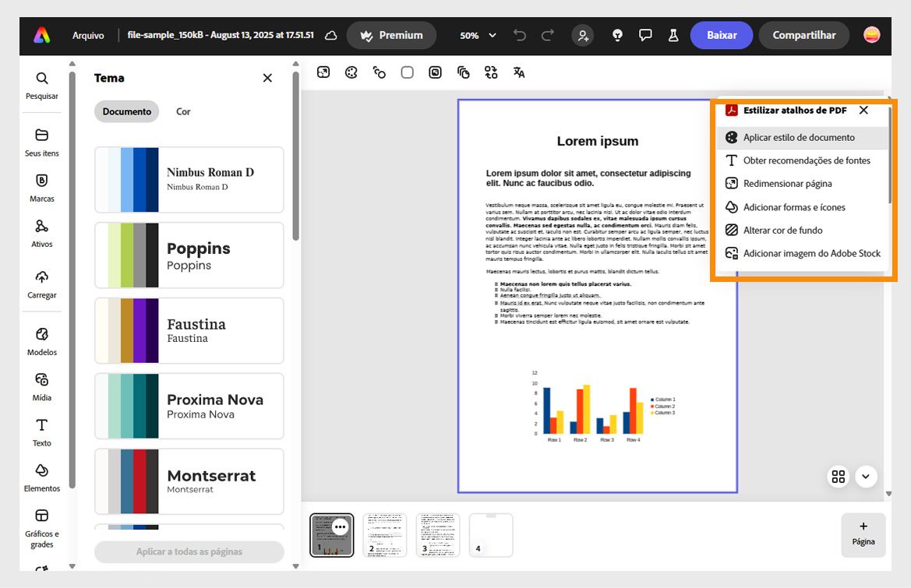
Task: Collapse the panel with the chevron near the canvas
Action: [865, 476]
